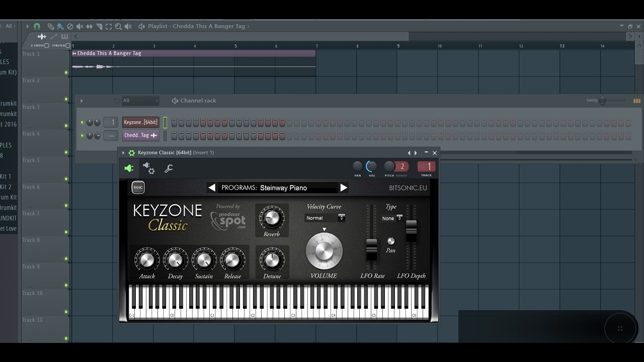Mute the Keyzone channel green light

coord(82,122)
